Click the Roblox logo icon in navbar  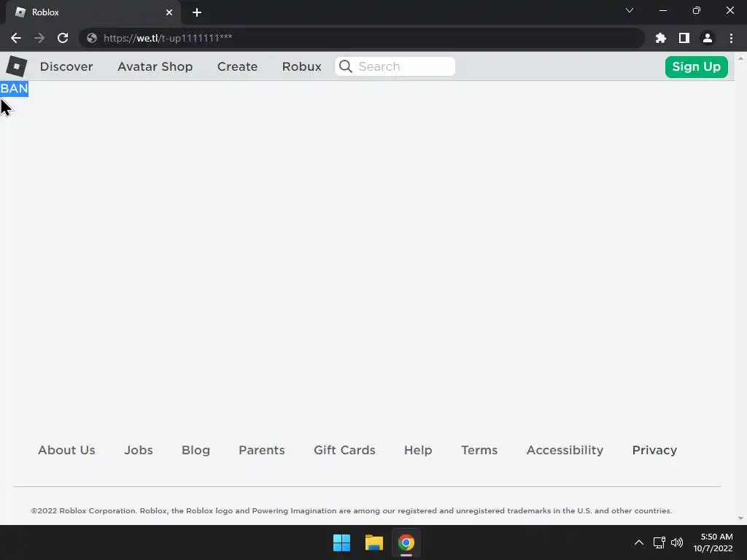(x=16, y=66)
